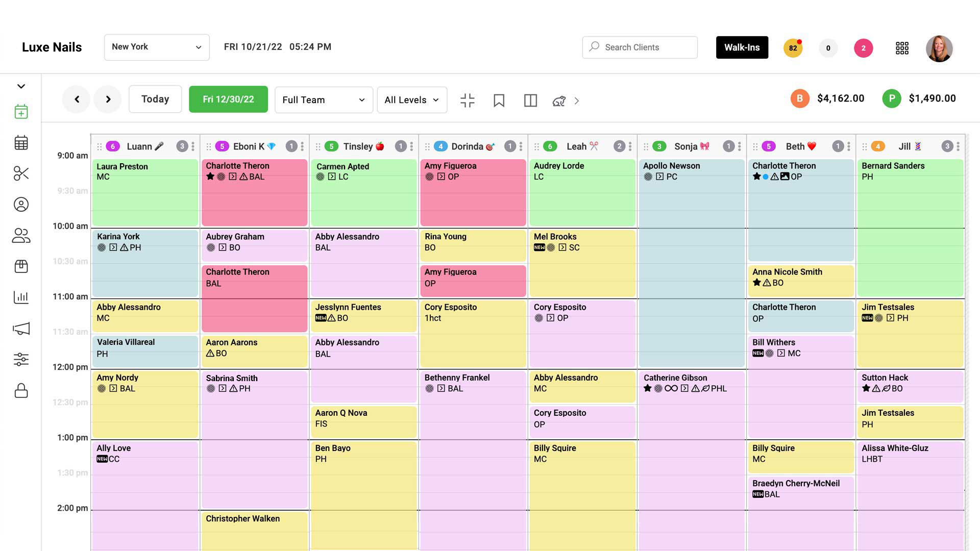
Task: Open the bar chart reports icon
Action: tap(21, 297)
